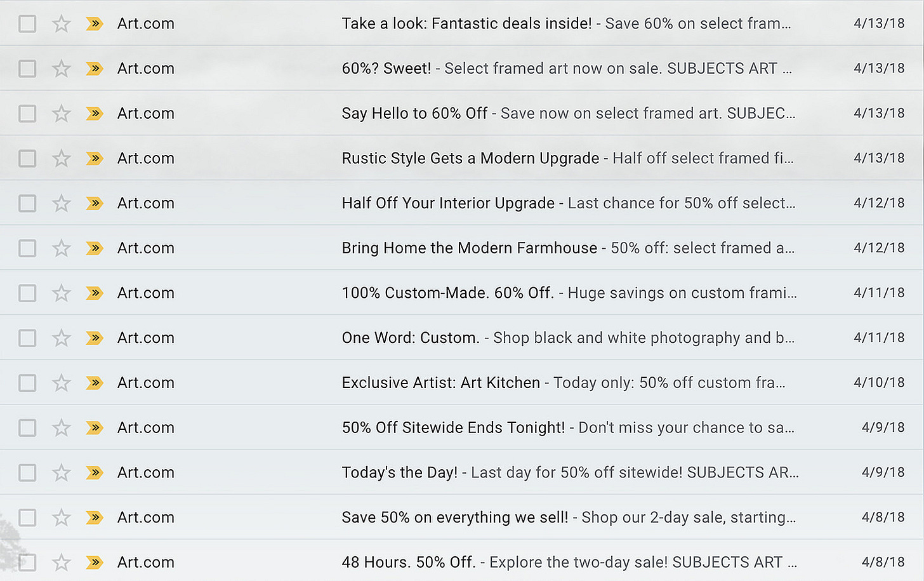Click importance marker on 'Today's the Day!' email
Image resolution: width=924 pixels, height=581 pixels.
pyautogui.click(x=95, y=472)
